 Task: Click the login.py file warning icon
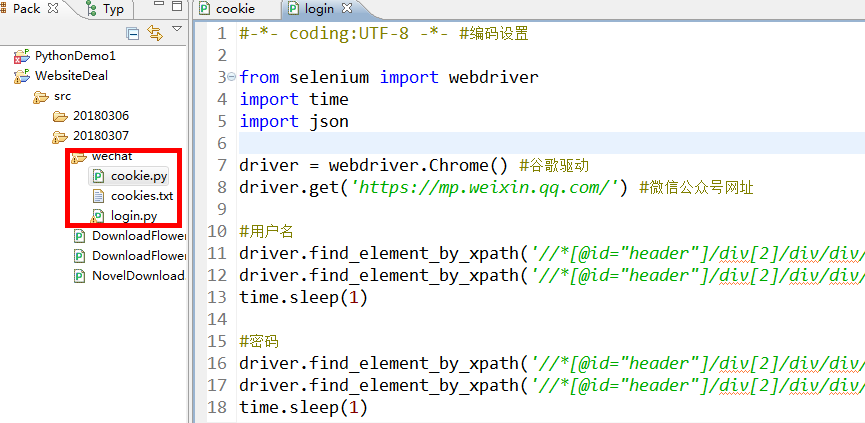97,216
